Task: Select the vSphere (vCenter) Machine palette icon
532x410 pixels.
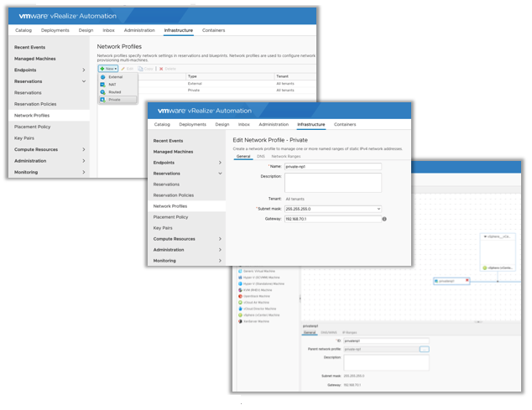Action: click(240, 315)
